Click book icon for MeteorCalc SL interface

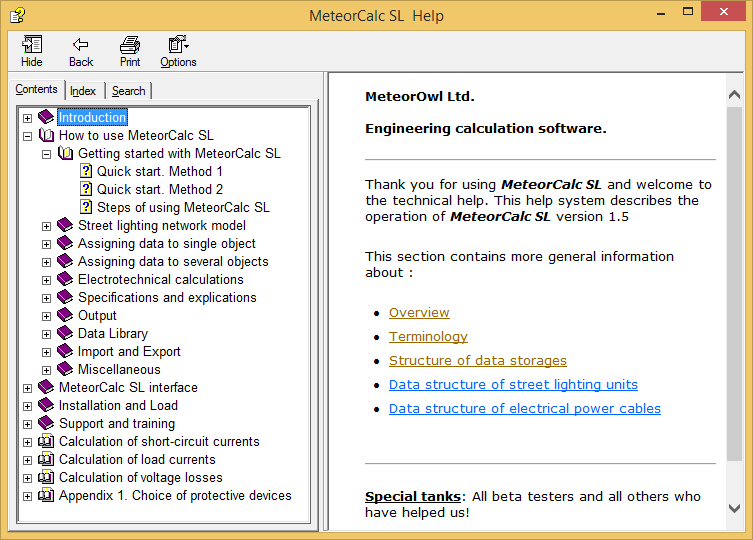point(46,387)
